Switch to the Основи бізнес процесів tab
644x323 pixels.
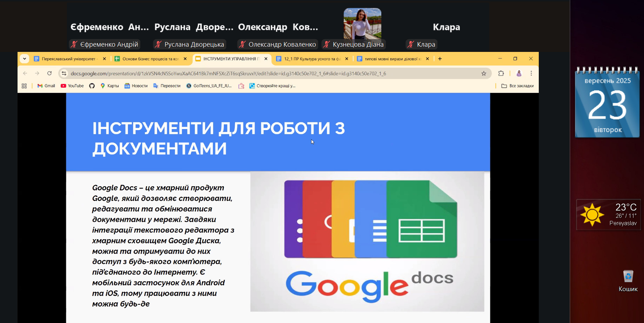147,59
